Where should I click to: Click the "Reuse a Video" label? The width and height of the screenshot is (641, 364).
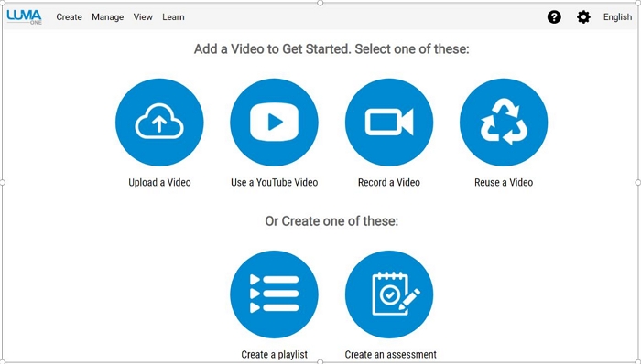coord(504,182)
